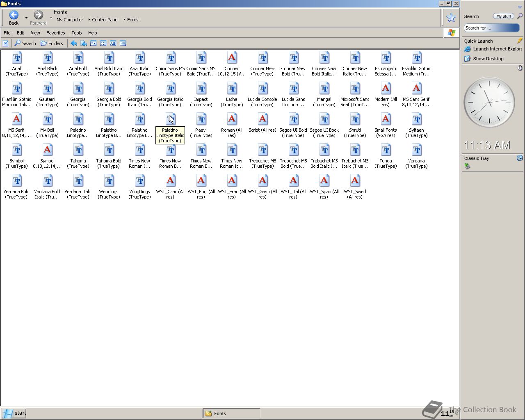This screenshot has width=525, height=420.
Task: Select the Courier 10,12,15 raster font icon
Action: point(232,58)
